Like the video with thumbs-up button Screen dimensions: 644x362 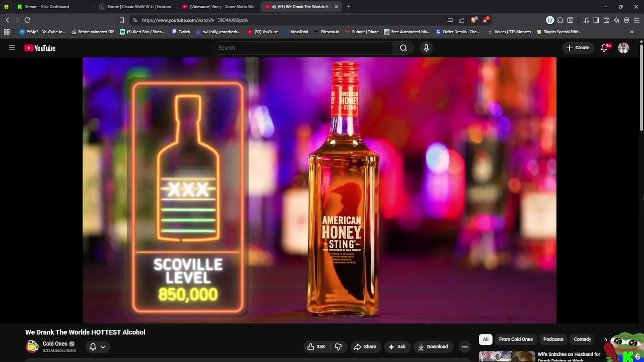click(316, 346)
